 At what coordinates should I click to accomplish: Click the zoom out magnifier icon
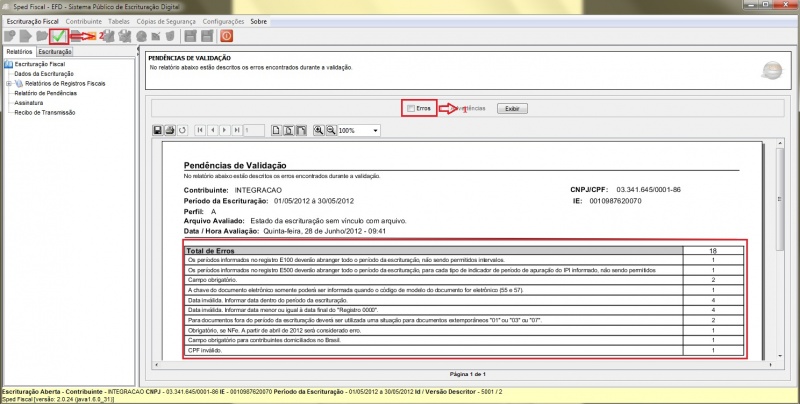coord(331,130)
